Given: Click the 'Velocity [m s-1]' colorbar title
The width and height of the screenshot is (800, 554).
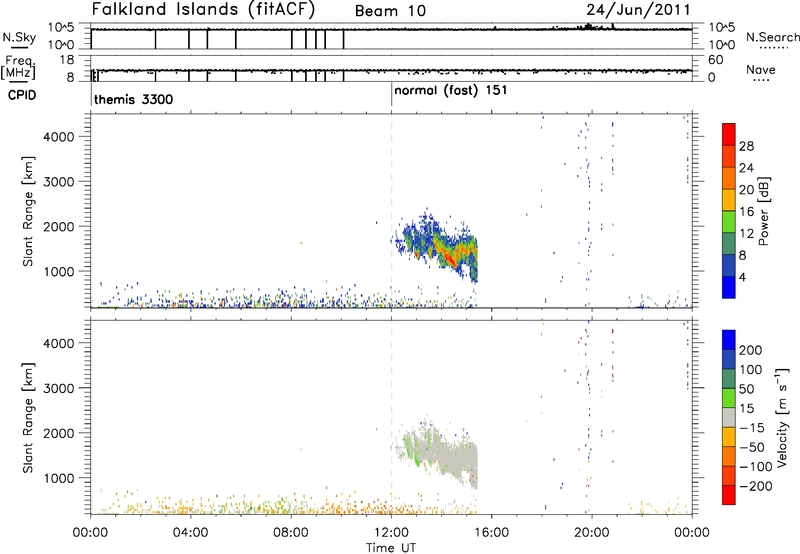Looking at the screenshot, I should pos(782,417).
